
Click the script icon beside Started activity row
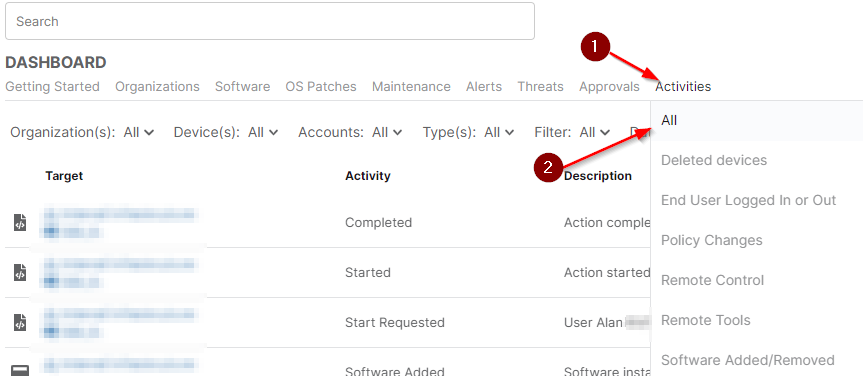point(20,273)
